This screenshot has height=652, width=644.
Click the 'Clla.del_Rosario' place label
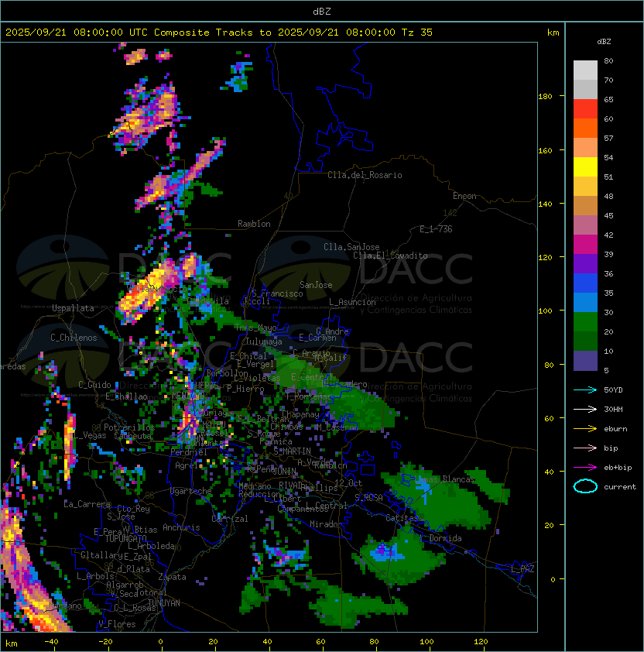[365, 175]
